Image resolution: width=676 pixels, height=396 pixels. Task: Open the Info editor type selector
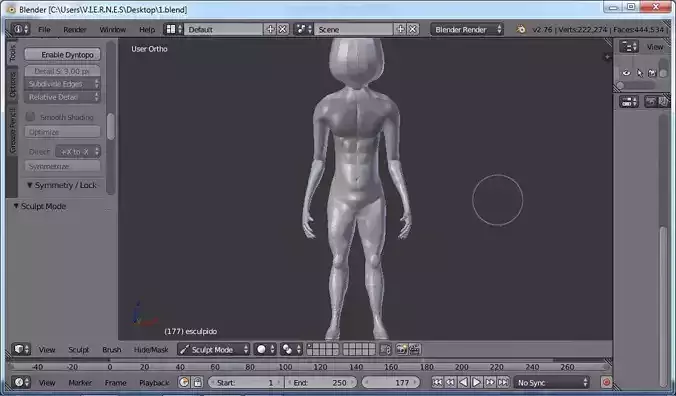[x=20, y=29]
